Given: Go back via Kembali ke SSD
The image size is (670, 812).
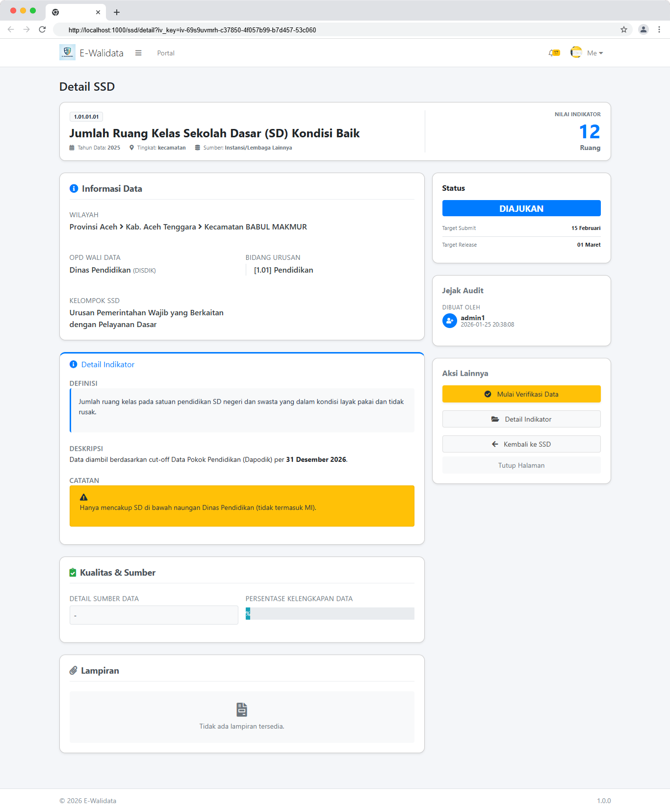Looking at the screenshot, I should point(521,444).
